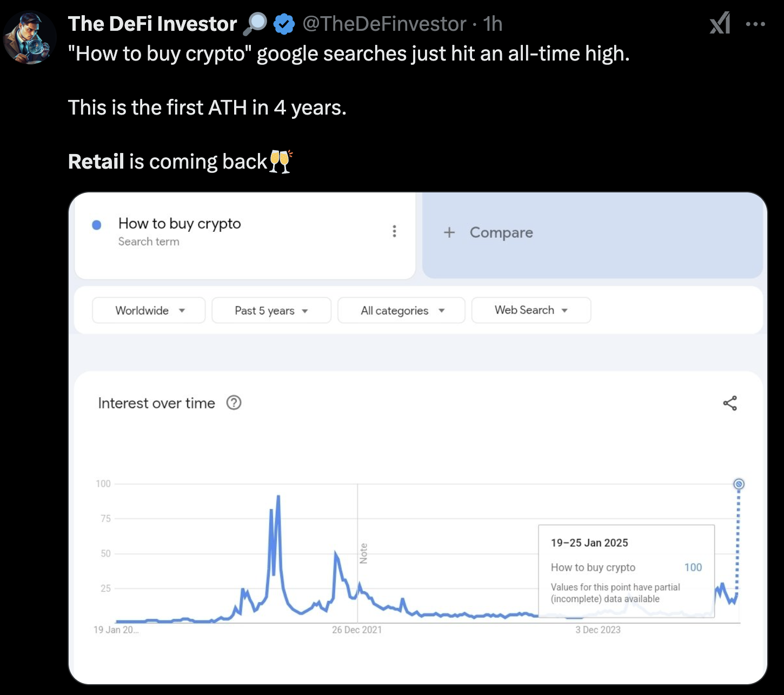
Task: Expand the Worldwide region dropdown
Action: click(149, 310)
